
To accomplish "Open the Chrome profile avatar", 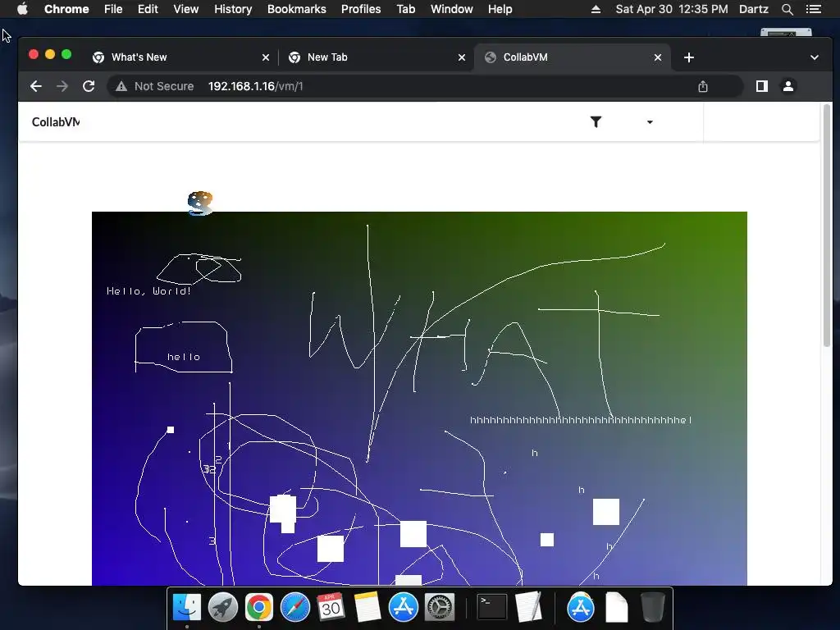I will tap(788, 86).
